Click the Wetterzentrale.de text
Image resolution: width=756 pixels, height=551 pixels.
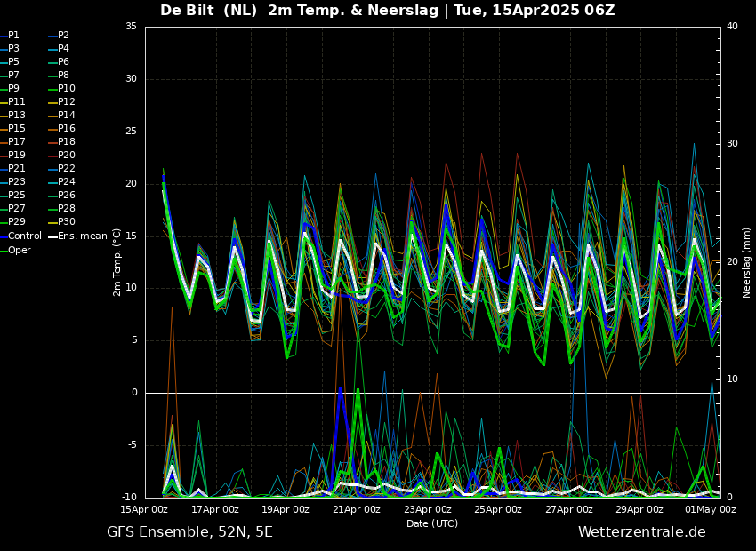641,532
